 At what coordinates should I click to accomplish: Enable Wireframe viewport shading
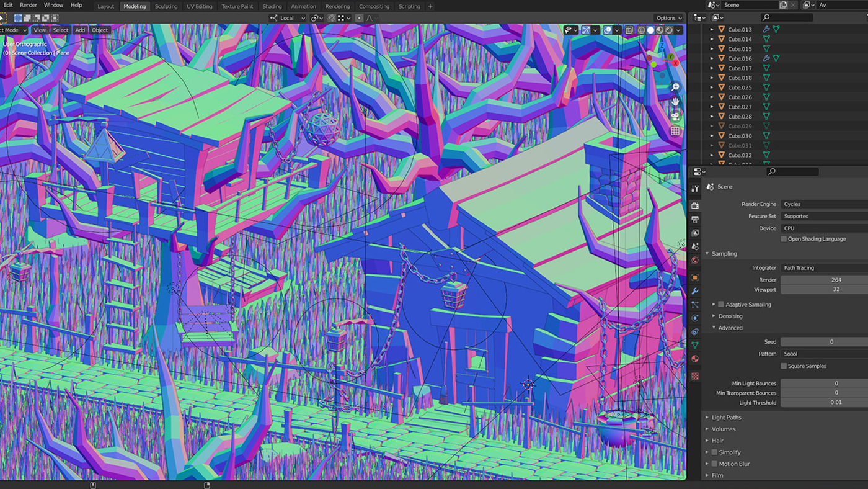click(x=642, y=30)
